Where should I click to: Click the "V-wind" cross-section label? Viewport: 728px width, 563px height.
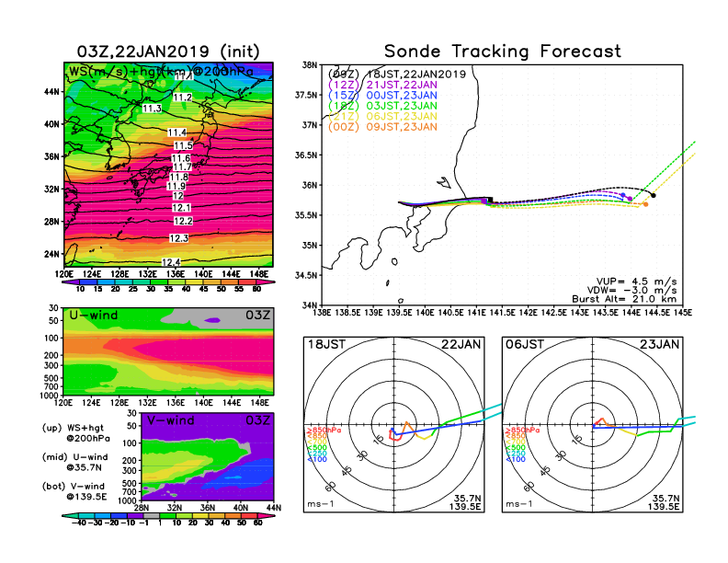point(171,420)
